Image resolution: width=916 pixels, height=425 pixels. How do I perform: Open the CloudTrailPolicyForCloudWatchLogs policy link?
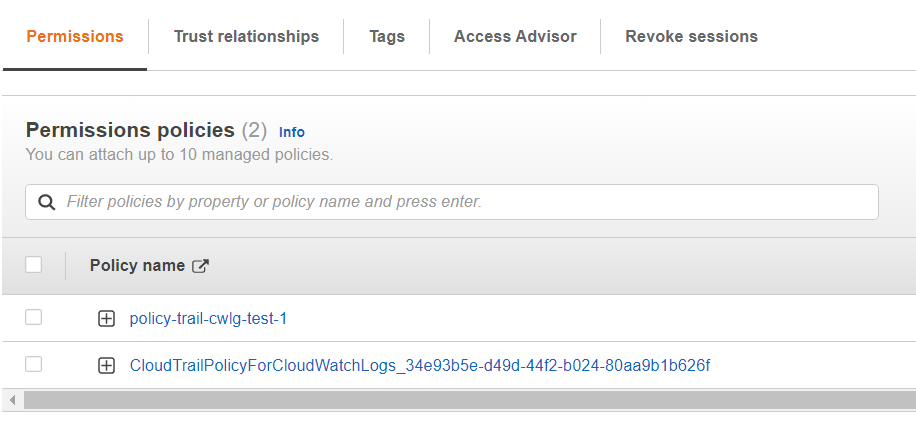point(420,366)
